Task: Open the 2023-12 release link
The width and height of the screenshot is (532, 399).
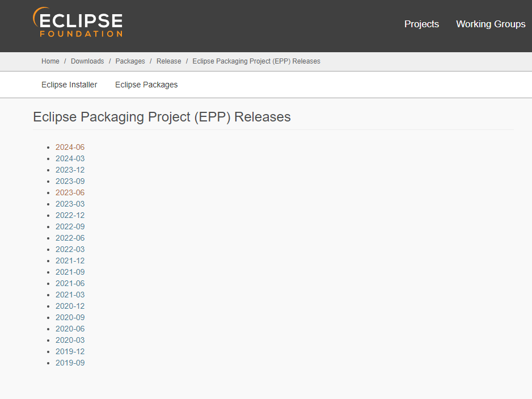Action: (x=70, y=170)
